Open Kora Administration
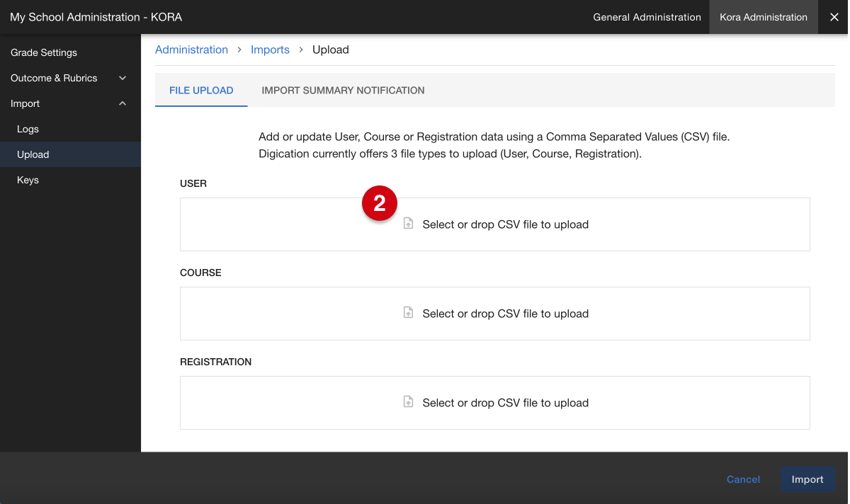Viewport: 850px width, 504px height. coord(763,17)
